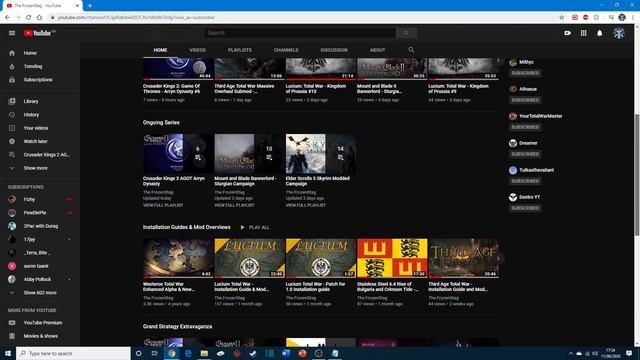Open Your videos in sidebar

pyautogui.click(x=40, y=128)
